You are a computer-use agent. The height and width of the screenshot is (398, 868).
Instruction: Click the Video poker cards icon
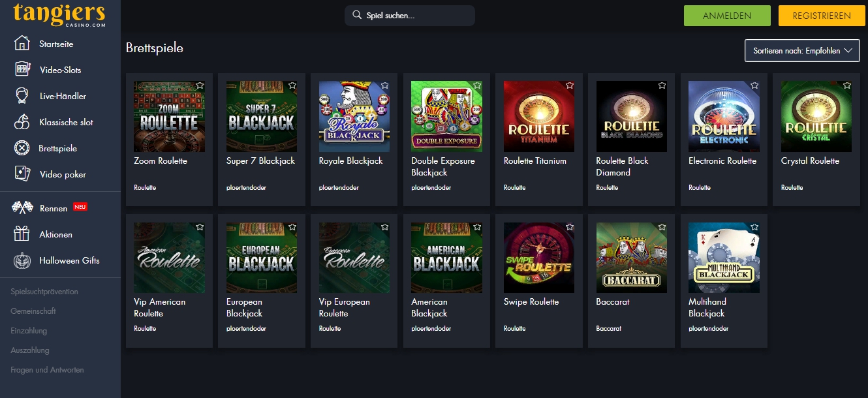22,174
